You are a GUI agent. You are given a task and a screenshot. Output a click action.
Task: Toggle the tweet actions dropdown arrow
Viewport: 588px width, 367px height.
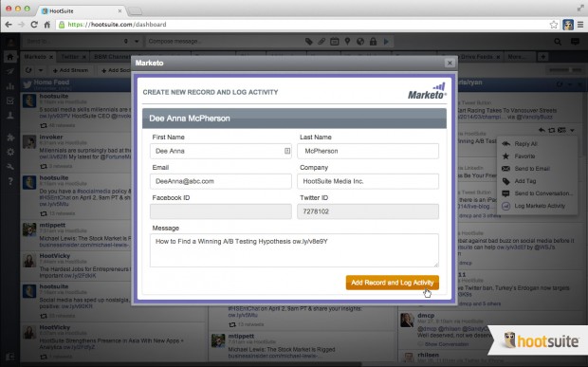pyautogui.click(x=572, y=130)
